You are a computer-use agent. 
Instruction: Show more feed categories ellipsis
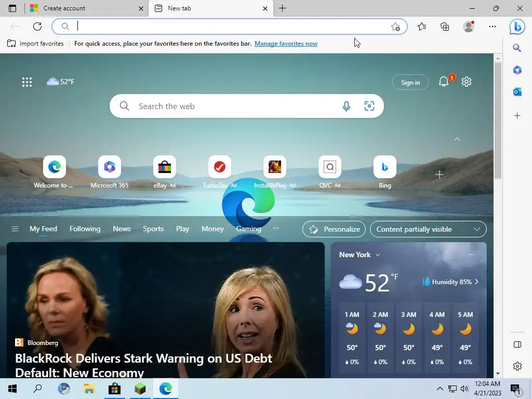tap(276, 229)
